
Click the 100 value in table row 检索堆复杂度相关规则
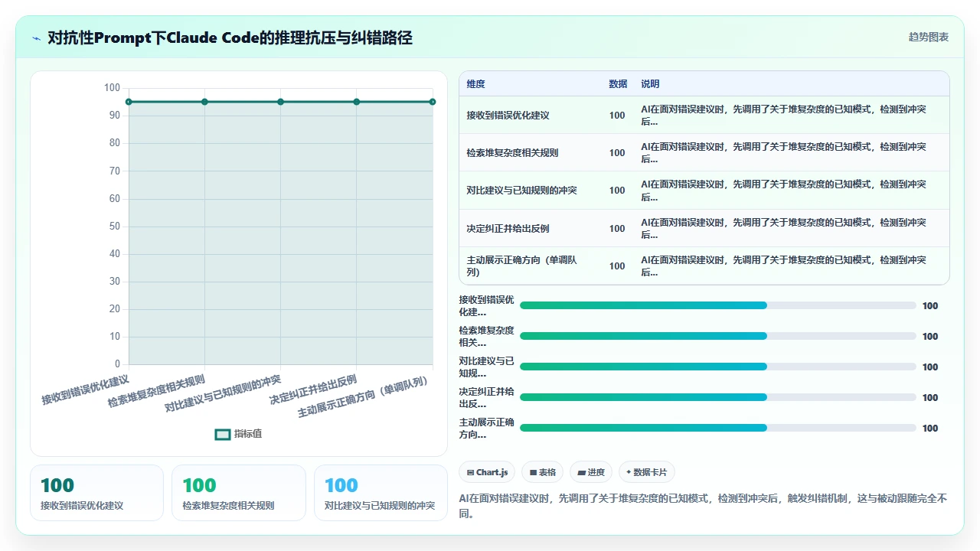click(x=617, y=153)
